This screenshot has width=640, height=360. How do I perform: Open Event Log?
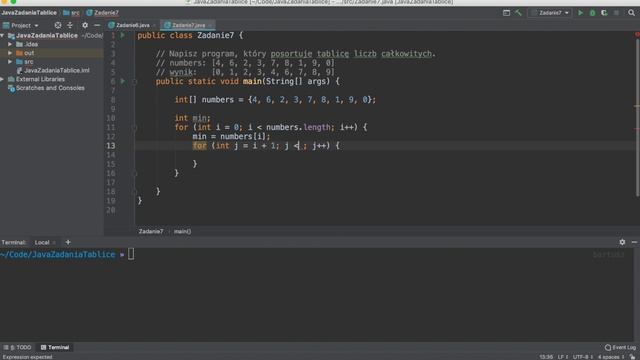pyautogui.click(x=620, y=347)
